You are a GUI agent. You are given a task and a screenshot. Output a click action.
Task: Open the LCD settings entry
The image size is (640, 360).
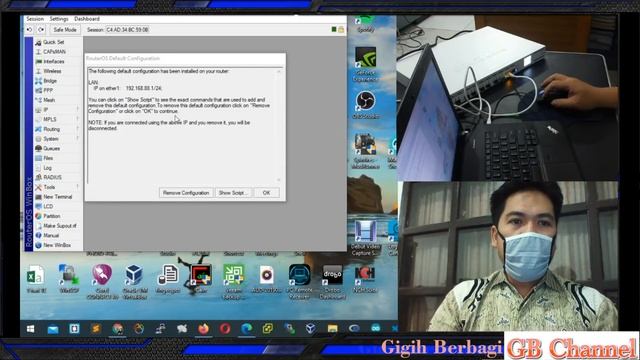tap(48, 207)
